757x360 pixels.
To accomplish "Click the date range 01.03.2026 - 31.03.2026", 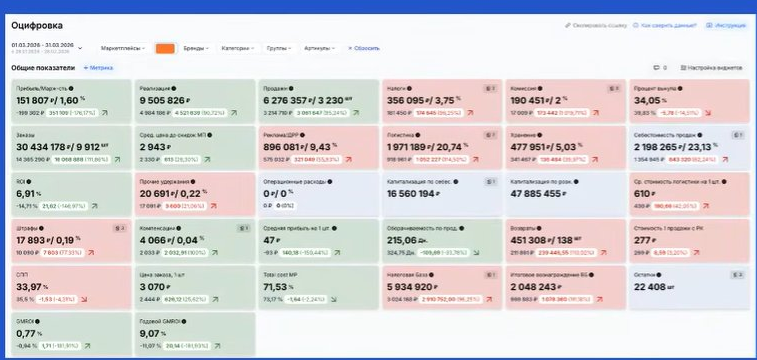I will coord(42,45).
